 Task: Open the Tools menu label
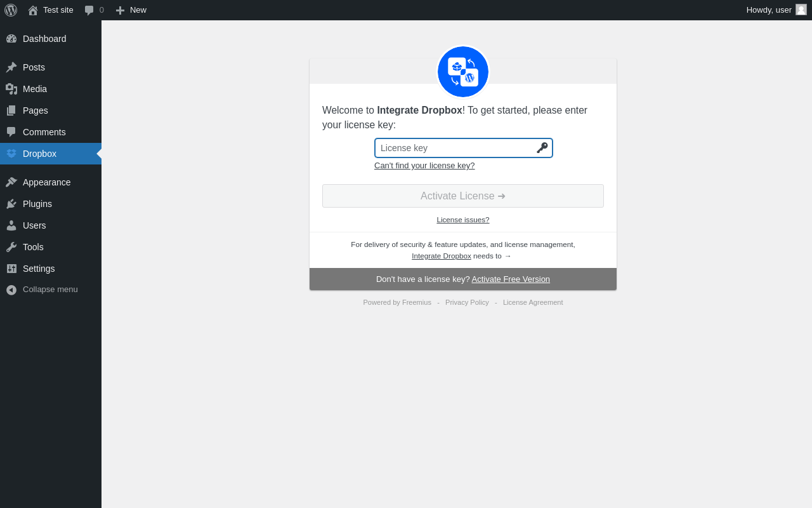tap(33, 247)
